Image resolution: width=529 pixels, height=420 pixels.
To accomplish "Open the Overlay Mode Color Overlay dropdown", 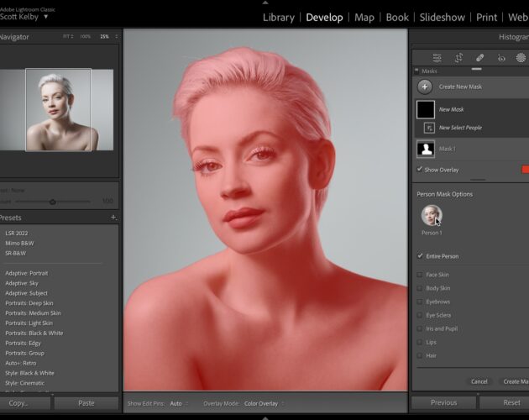I will 264,403.
